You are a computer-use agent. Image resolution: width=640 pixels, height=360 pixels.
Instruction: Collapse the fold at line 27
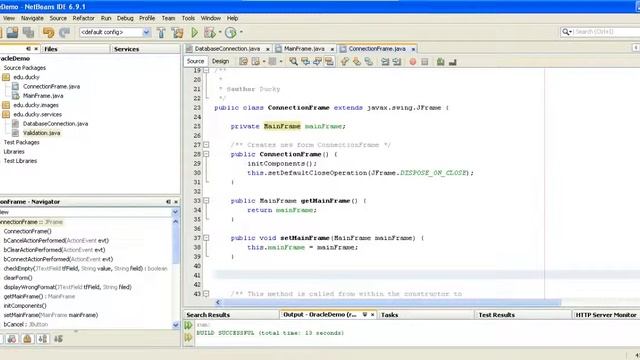click(x=206, y=145)
